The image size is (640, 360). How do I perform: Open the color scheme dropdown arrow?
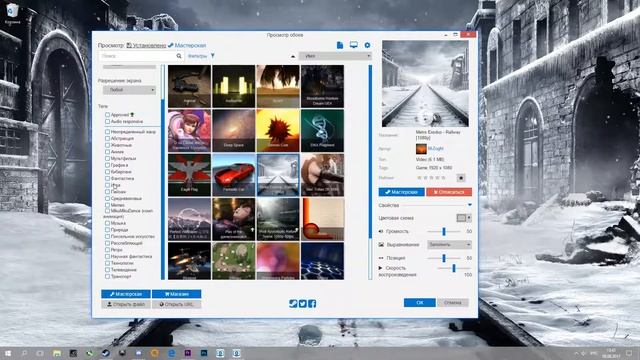(469, 218)
